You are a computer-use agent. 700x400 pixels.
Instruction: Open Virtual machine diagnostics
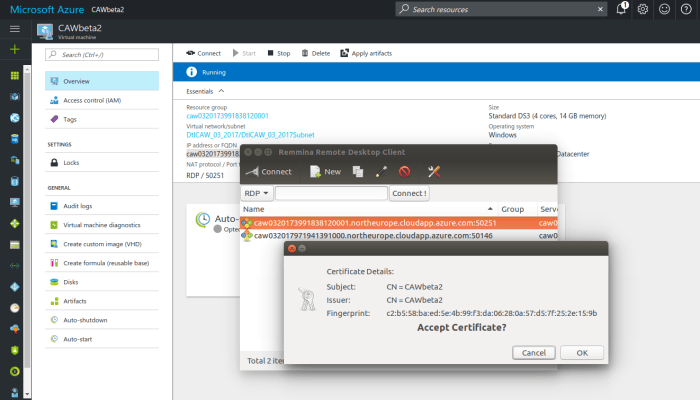(x=102, y=225)
